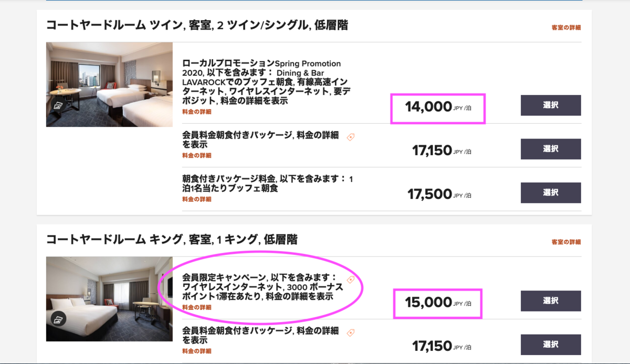Show 料金の詳細 under the Spring Promotion rate
The image size is (630, 364).
point(196,112)
